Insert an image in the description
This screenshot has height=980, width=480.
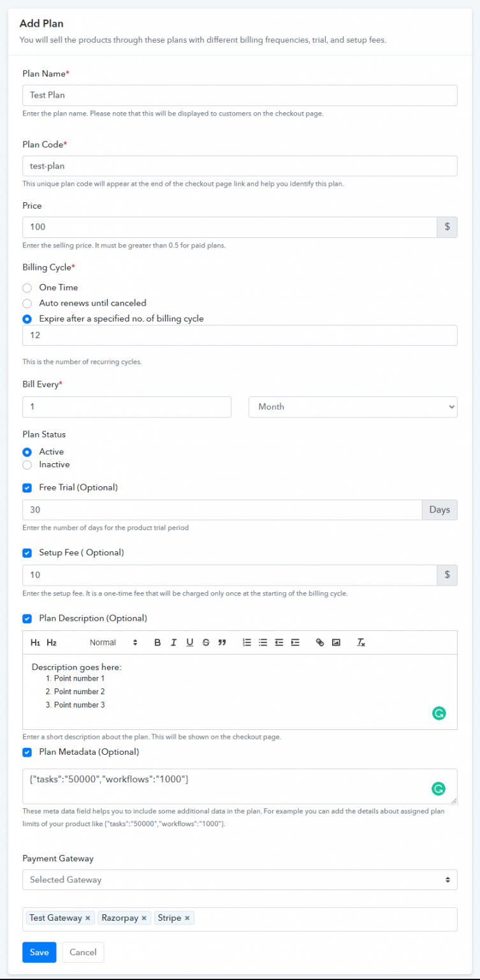click(x=336, y=642)
